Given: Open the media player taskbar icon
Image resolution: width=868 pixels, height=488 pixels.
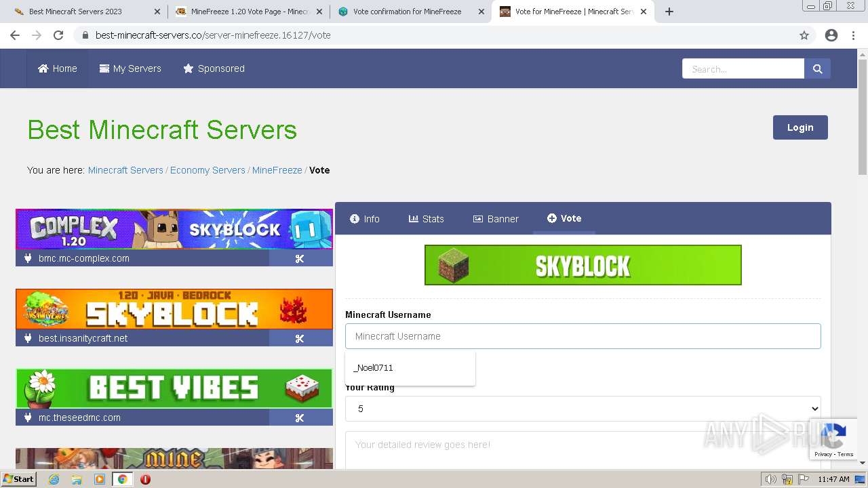Looking at the screenshot, I should (x=100, y=479).
